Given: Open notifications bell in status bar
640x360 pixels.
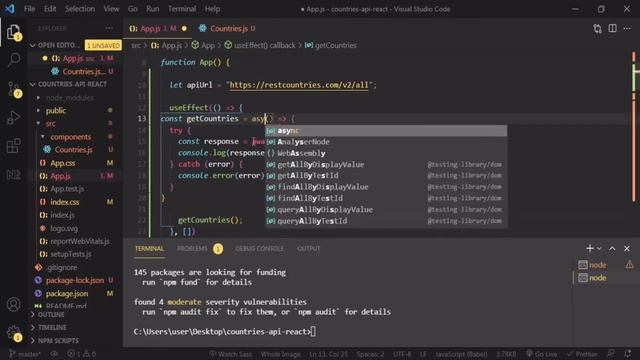Looking at the screenshot, I should tap(628, 354).
